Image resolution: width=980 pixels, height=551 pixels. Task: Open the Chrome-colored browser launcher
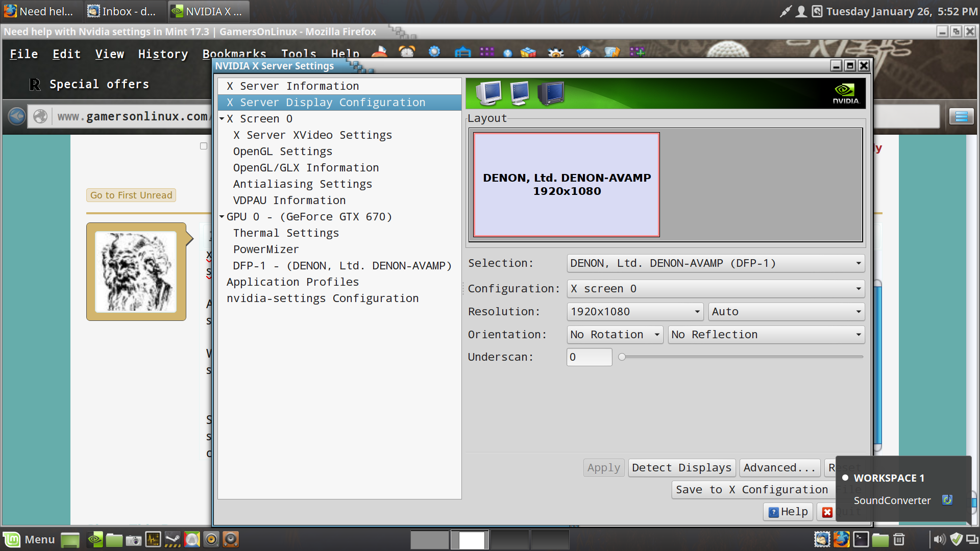pyautogui.click(x=192, y=539)
